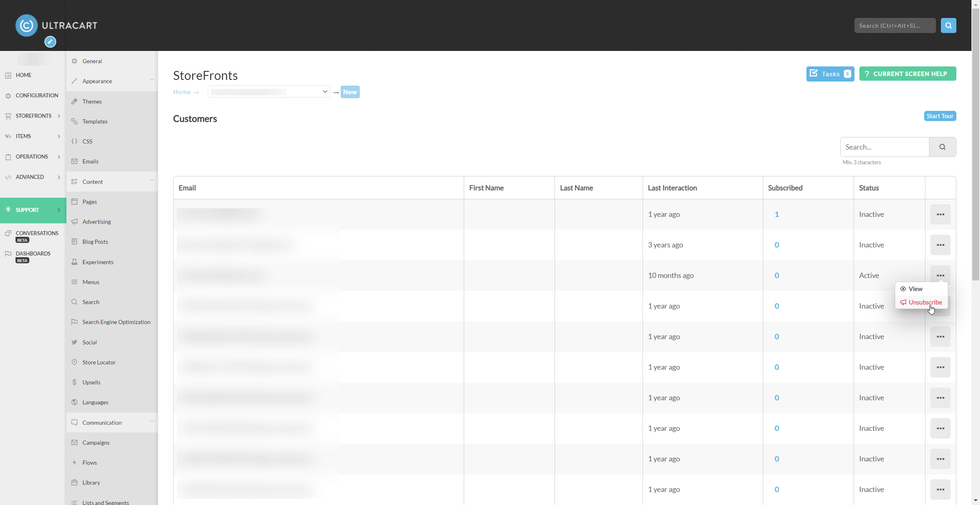Screen dimensions: 980x505
Task: Open the storefront selector dropdown
Action: (269, 92)
